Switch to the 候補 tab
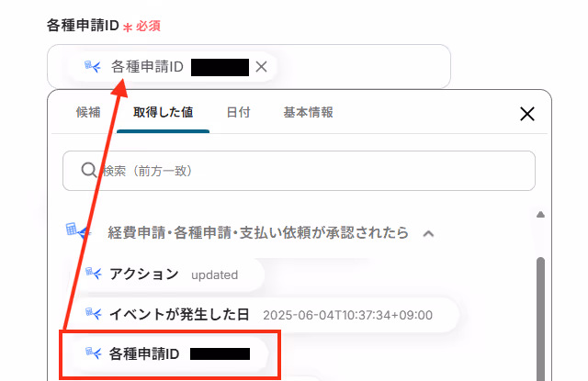The width and height of the screenshot is (588, 381). pos(88,112)
